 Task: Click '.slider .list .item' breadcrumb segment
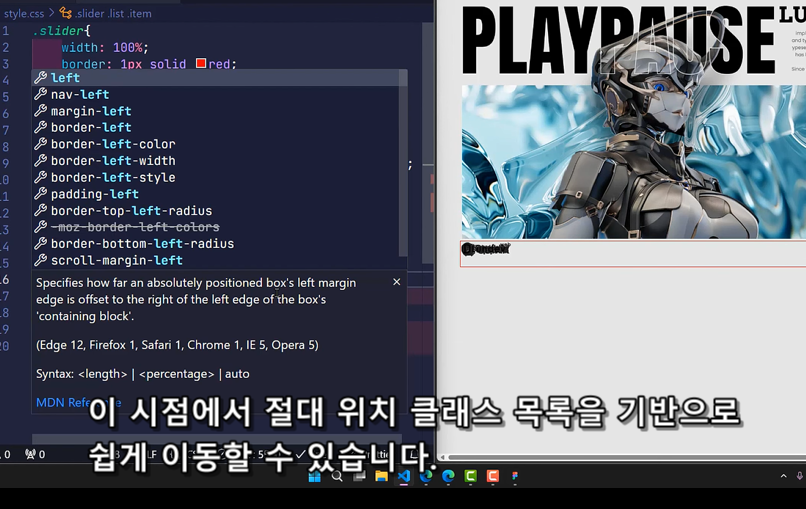tap(113, 13)
